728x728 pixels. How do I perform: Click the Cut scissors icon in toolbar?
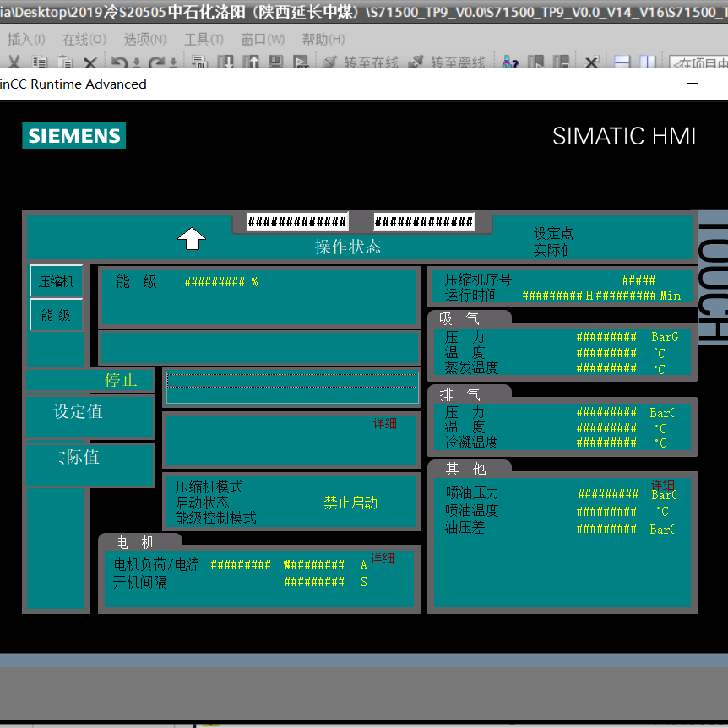pos(14,62)
